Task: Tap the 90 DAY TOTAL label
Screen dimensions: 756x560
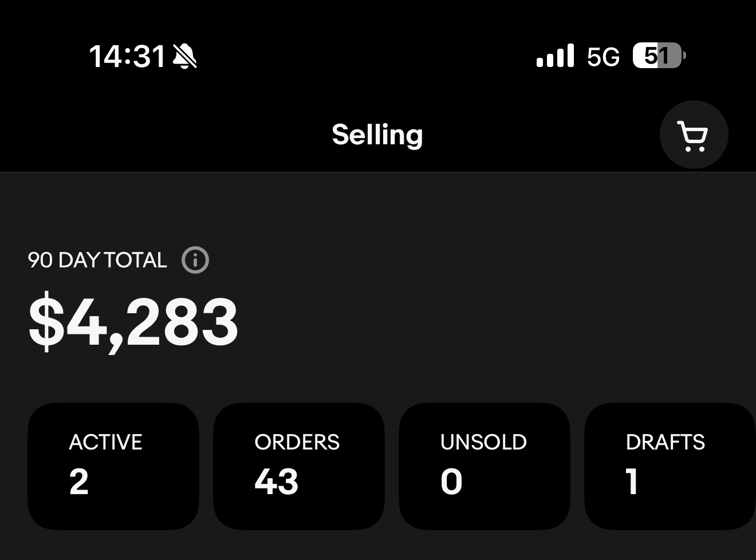Action: tap(97, 261)
